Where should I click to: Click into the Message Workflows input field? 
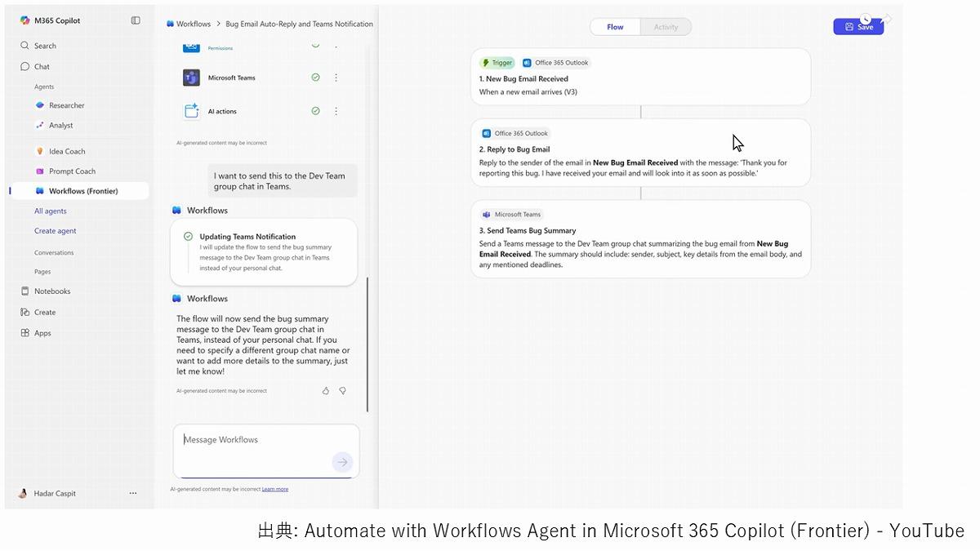click(x=253, y=440)
